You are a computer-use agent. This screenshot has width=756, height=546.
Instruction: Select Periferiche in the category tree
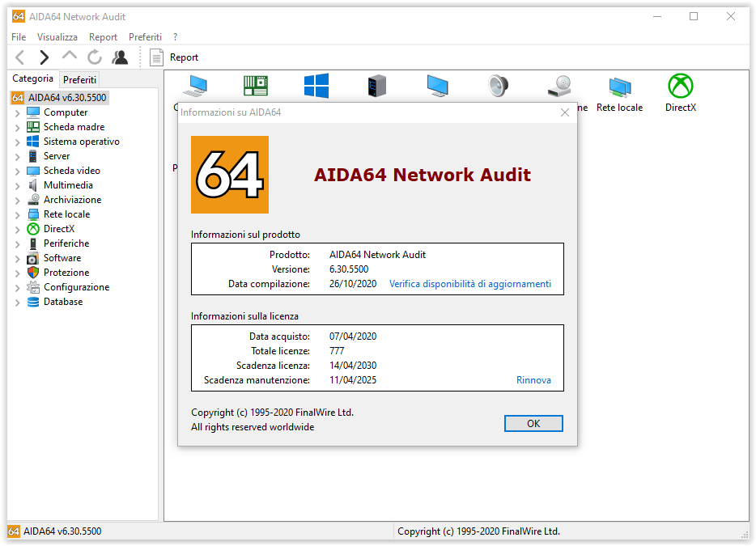pos(66,243)
